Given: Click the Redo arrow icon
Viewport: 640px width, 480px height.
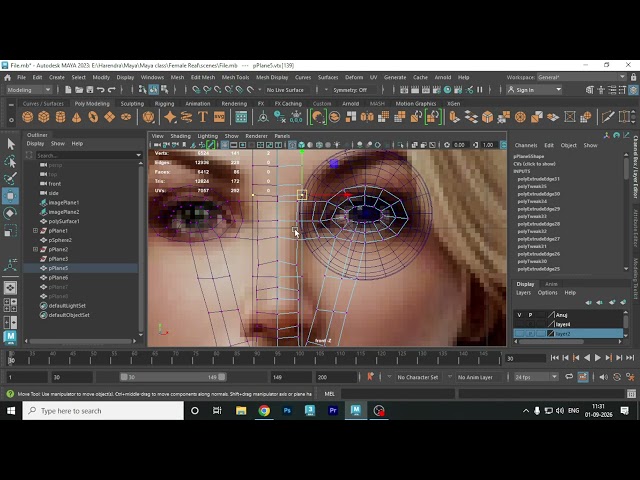Looking at the screenshot, I should 111,90.
